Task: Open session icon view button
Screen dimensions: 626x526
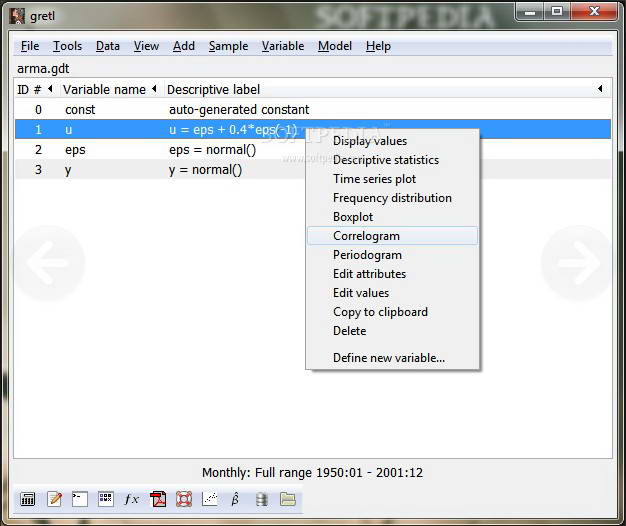Action: tap(106, 499)
